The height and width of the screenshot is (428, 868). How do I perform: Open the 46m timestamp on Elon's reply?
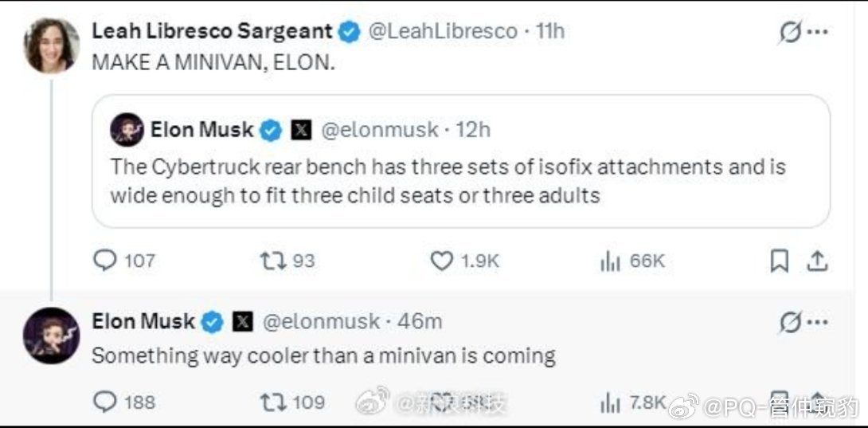click(x=420, y=321)
